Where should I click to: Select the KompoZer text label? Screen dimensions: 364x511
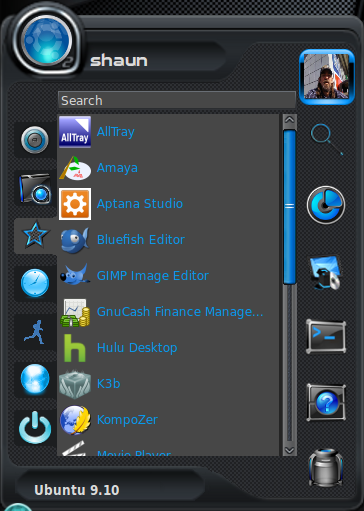pyautogui.click(x=127, y=420)
